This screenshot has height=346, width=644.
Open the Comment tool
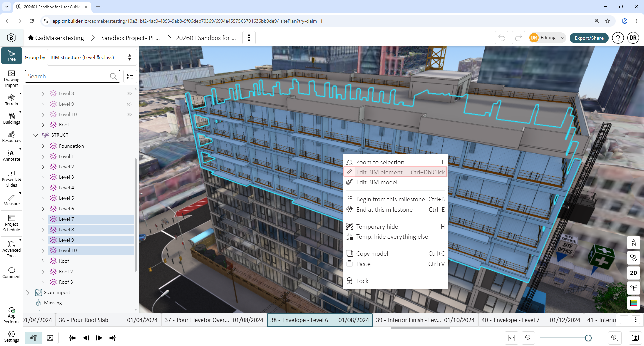coord(12,273)
